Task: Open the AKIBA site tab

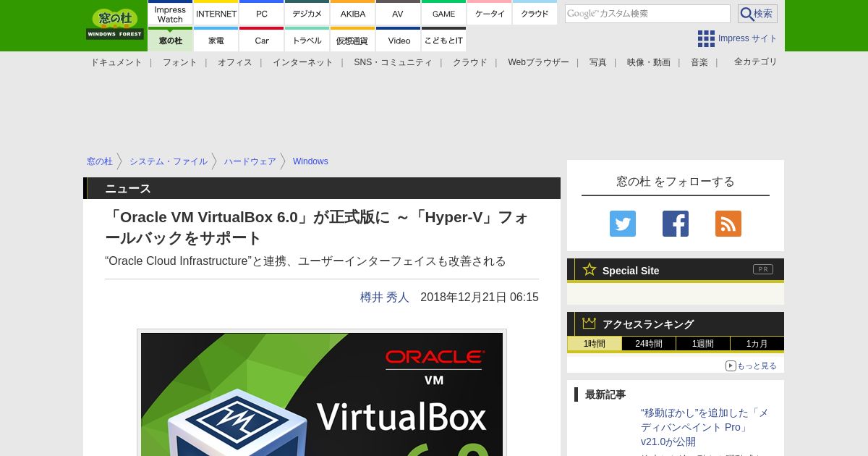Action: tap(353, 14)
